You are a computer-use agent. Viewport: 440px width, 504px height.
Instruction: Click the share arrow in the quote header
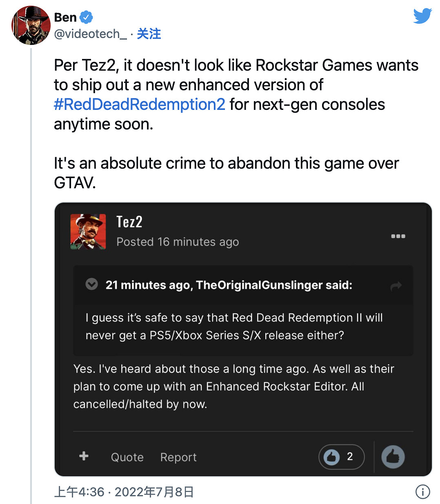[396, 286]
